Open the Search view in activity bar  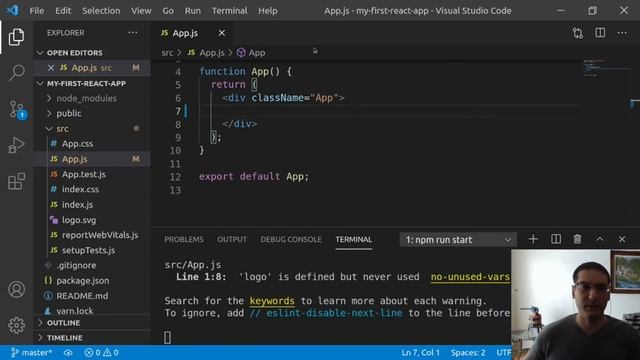click(16, 73)
